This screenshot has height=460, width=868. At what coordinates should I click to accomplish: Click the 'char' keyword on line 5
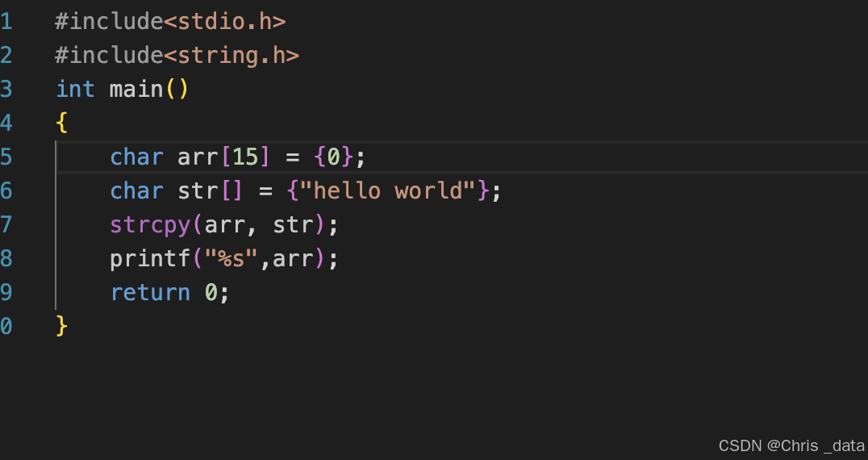click(136, 157)
